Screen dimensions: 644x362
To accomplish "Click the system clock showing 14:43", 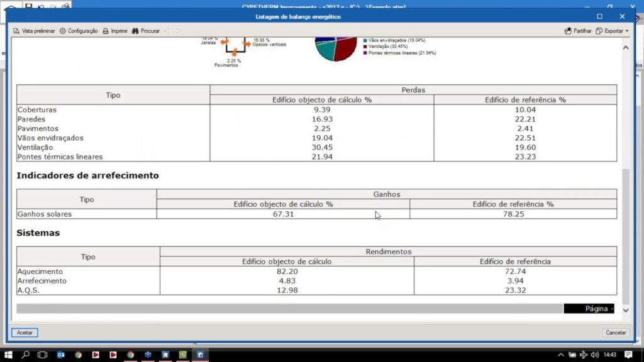I will (609, 355).
